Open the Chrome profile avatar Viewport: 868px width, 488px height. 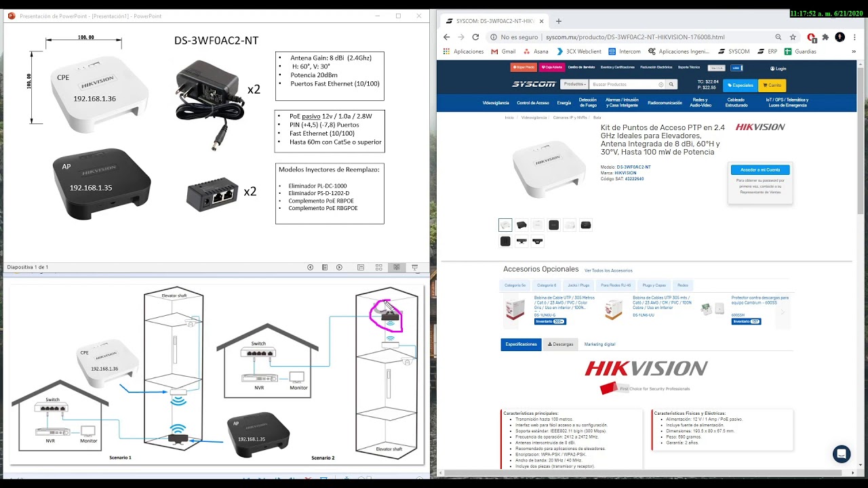(x=840, y=37)
